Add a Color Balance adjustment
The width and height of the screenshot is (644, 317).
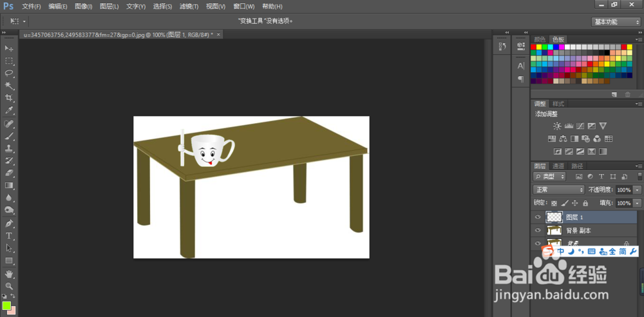(563, 139)
